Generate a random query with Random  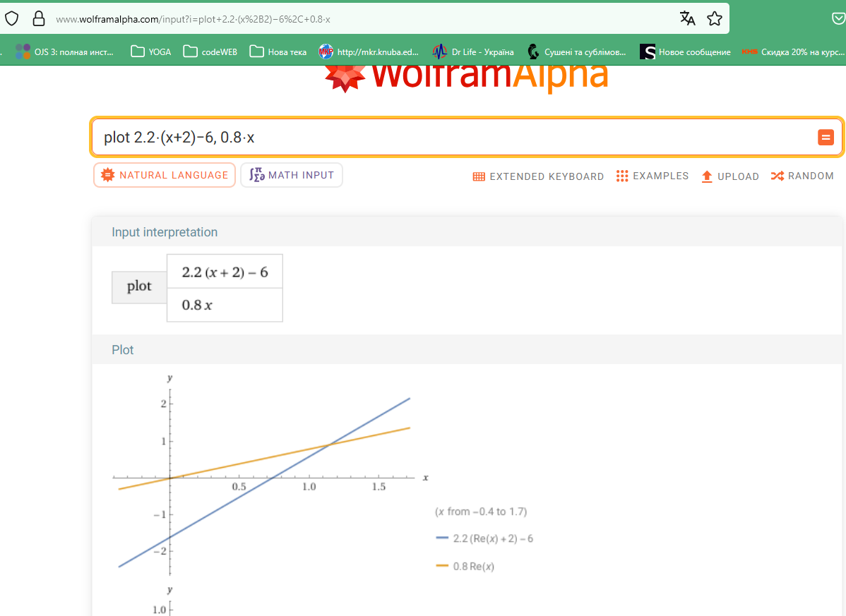(x=802, y=176)
